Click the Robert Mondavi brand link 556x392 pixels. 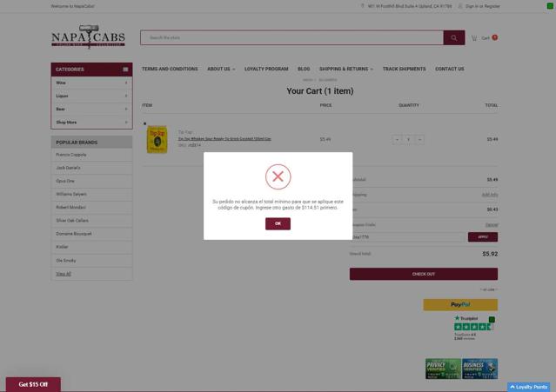tap(70, 207)
